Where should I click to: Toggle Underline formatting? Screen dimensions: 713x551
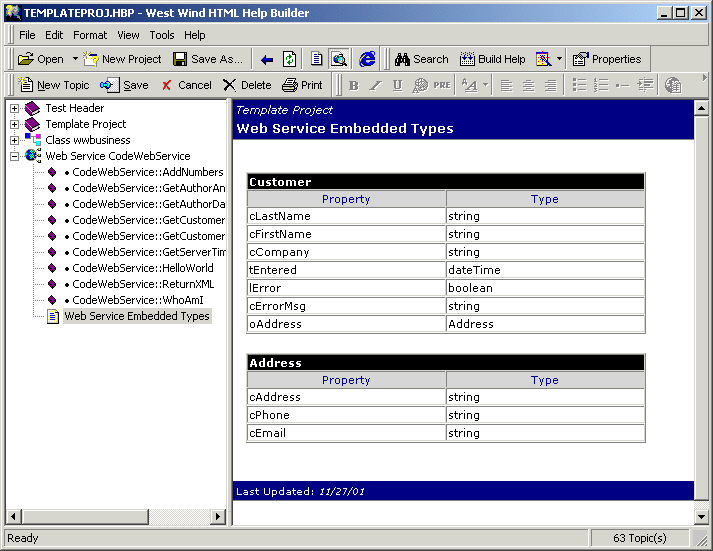397,85
